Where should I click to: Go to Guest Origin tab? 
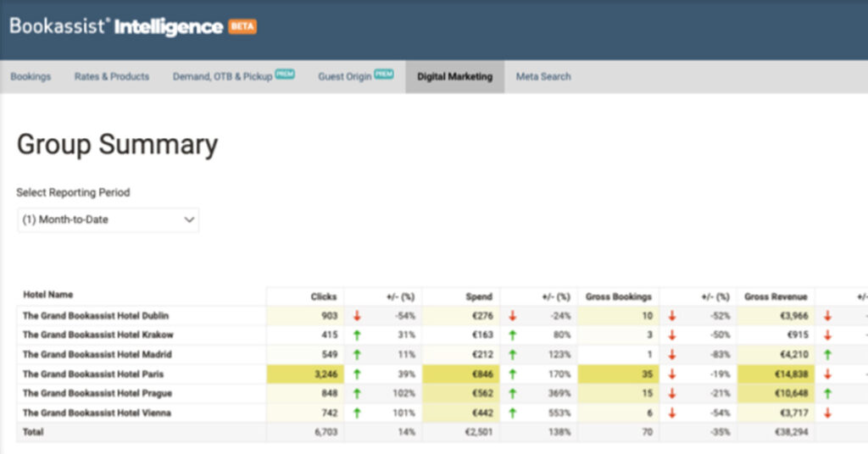point(344,77)
